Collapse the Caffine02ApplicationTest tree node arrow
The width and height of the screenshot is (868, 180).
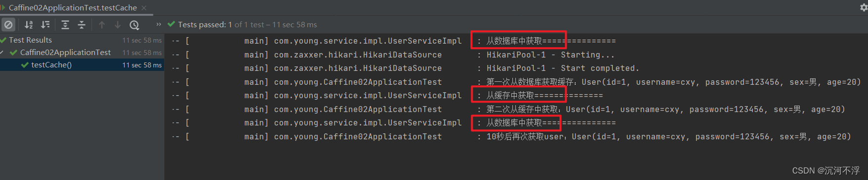coord(2,53)
